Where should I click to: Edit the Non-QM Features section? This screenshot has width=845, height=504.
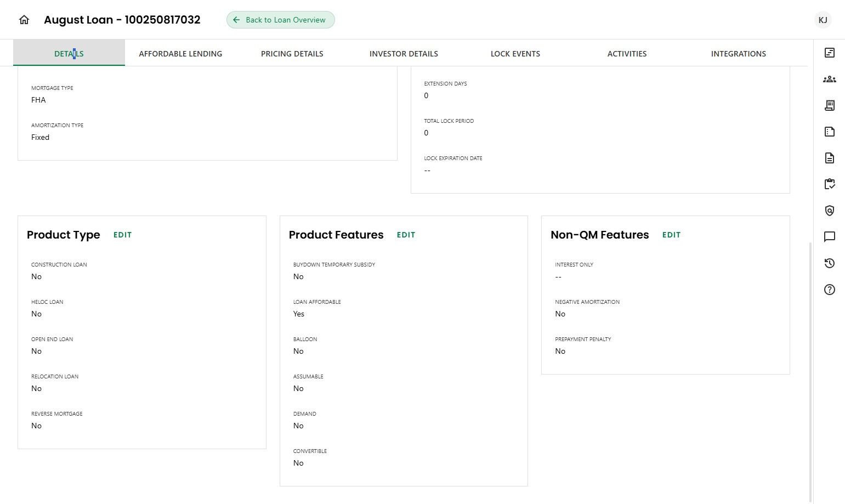click(x=671, y=235)
